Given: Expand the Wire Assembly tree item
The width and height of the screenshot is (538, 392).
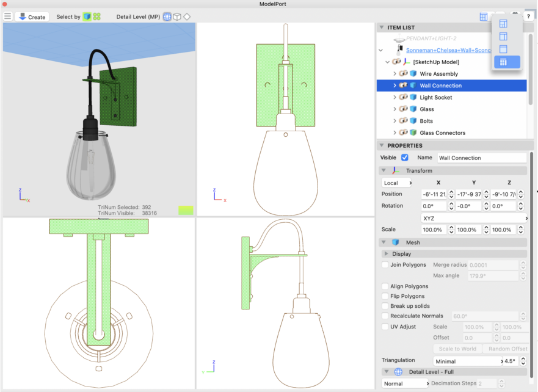Looking at the screenshot, I should pyautogui.click(x=394, y=74).
